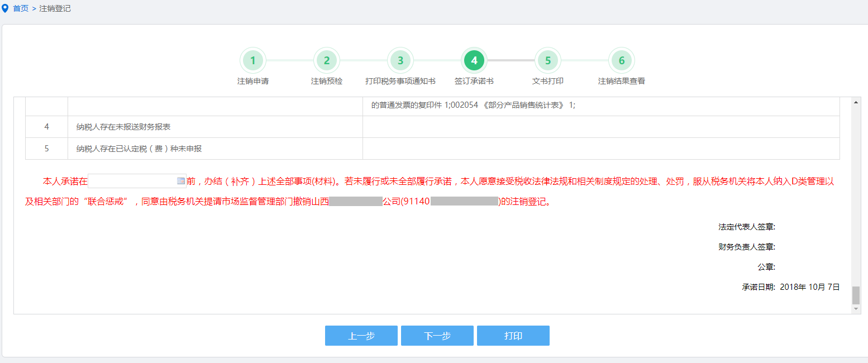The height and width of the screenshot is (363, 868).
Task: Go back with the 上一步 button
Action: 361,336
